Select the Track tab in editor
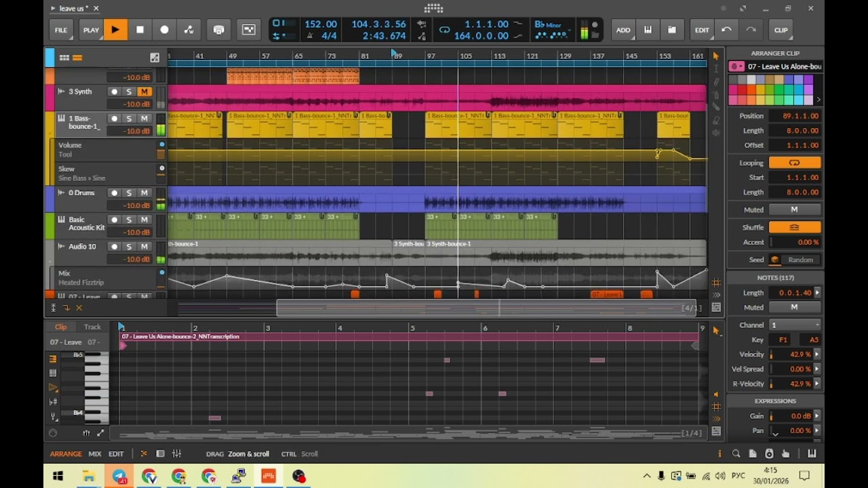Image resolution: width=868 pixels, height=488 pixels. 92,327
